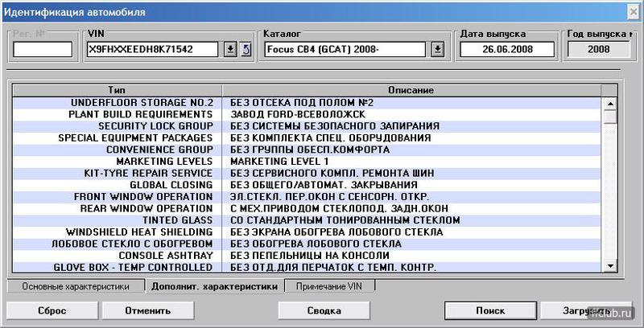Click the VIN input field
This screenshot has width=644, height=328.
(x=152, y=50)
